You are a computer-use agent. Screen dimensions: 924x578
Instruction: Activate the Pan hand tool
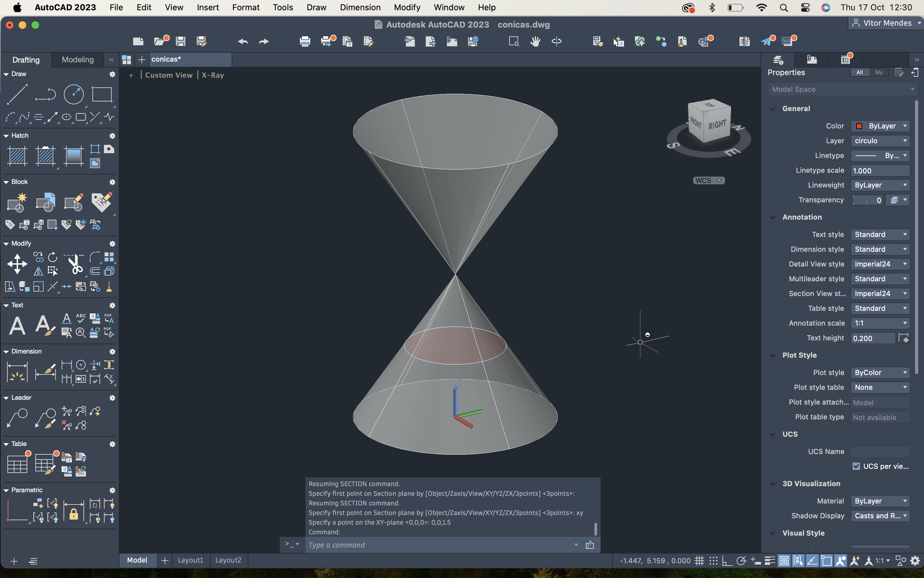tap(535, 41)
